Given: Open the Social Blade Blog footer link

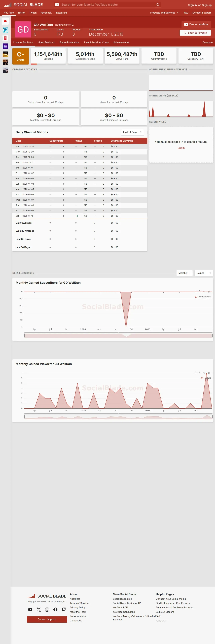Looking at the screenshot, I should click(122, 599).
